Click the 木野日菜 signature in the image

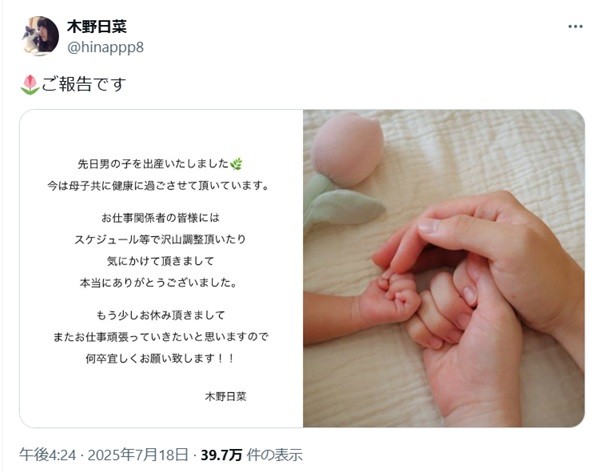coord(225,396)
